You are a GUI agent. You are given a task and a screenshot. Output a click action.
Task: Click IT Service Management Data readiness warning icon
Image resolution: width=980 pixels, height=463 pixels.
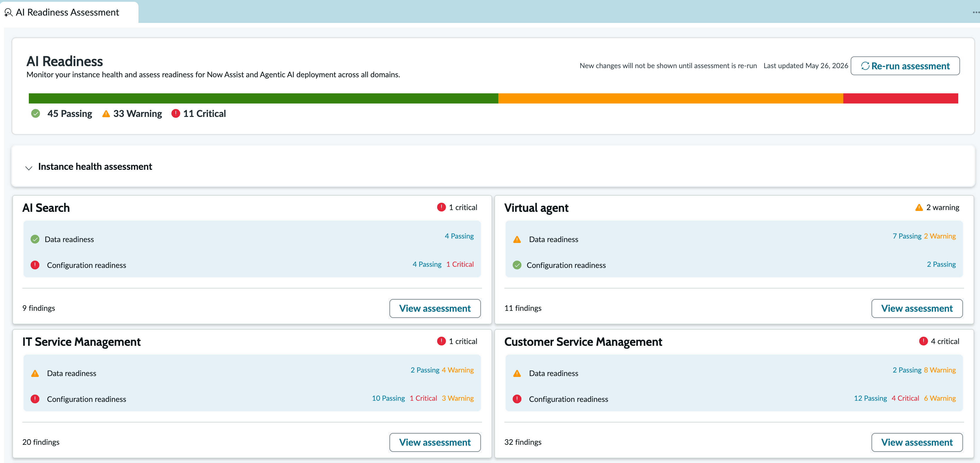coord(35,373)
